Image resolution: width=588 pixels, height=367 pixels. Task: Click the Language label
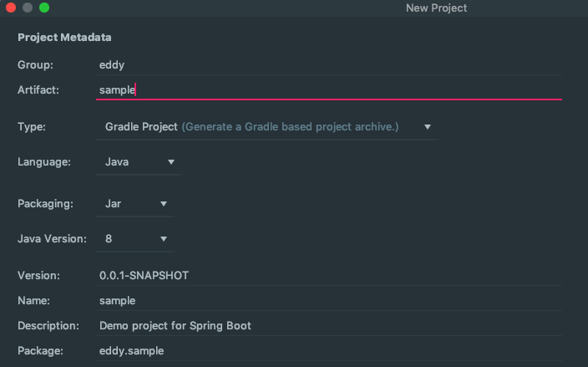[x=45, y=162]
